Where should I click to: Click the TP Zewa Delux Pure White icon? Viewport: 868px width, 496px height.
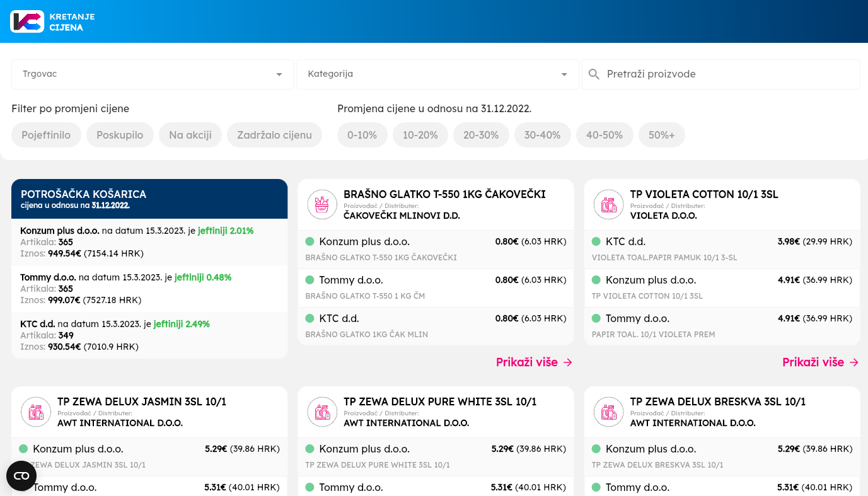pos(322,412)
